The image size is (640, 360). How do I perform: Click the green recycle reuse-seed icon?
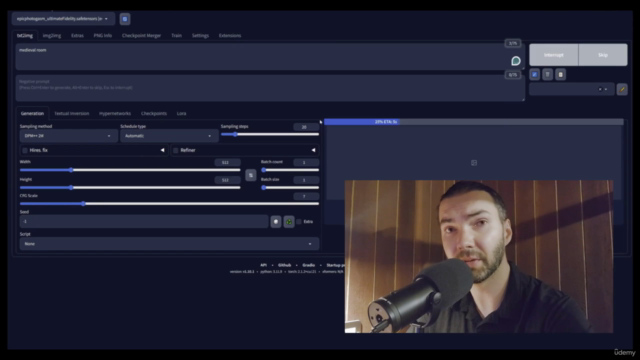tap(289, 222)
